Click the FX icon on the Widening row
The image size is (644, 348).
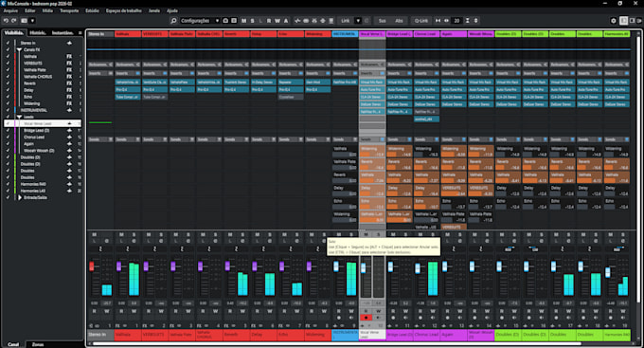(69, 103)
